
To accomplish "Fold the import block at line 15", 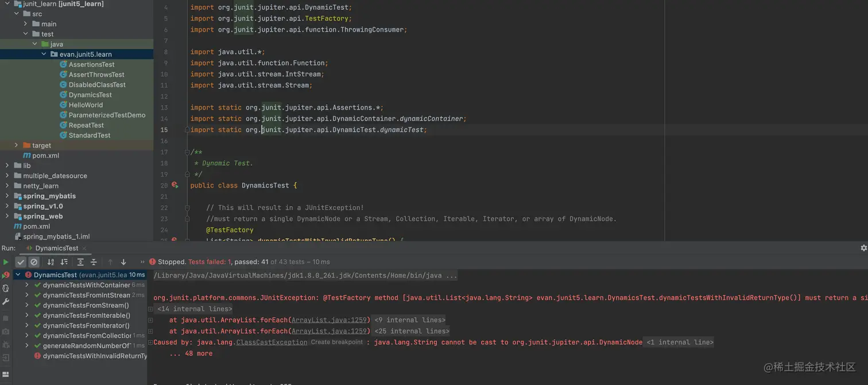I will click(x=187, y=130).
